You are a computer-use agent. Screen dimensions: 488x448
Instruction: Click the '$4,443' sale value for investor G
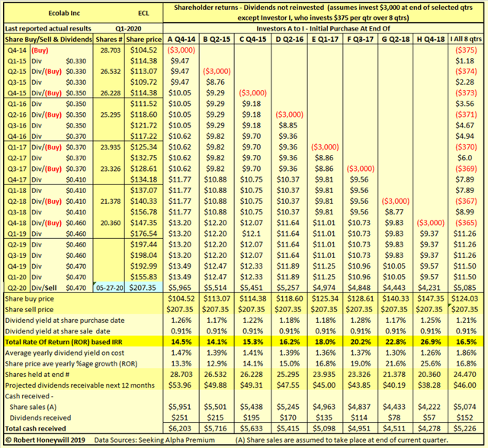[x=394, y=288]
